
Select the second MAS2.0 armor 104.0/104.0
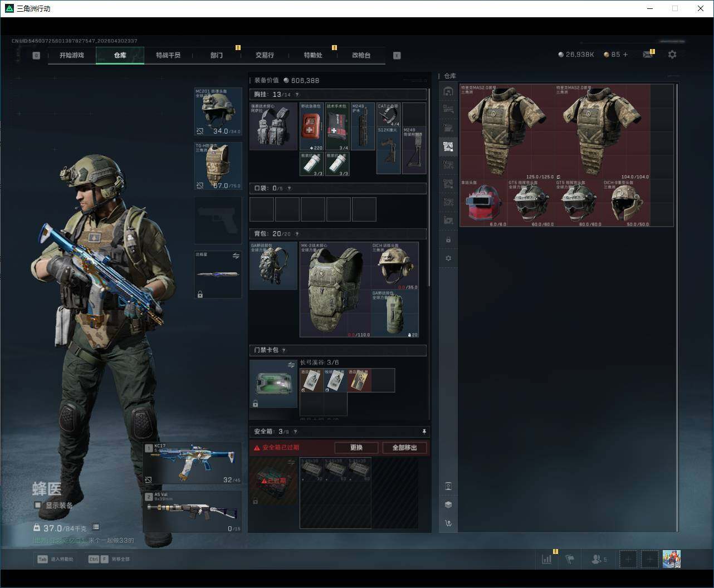click(x=603, y=132)
